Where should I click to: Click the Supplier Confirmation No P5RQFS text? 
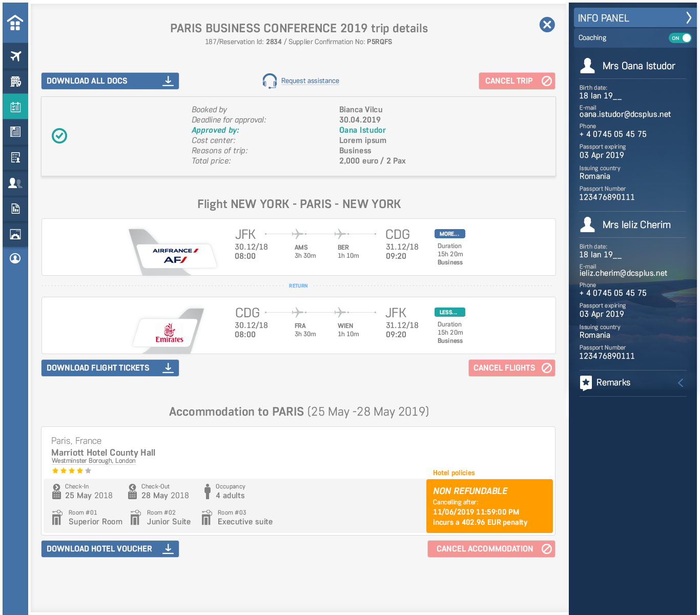coord(340,42)
